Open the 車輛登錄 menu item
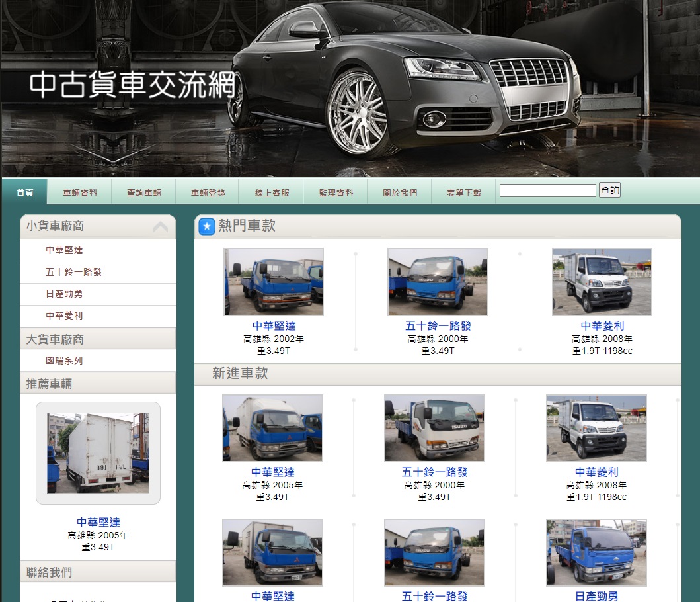 tap(208, 193)
